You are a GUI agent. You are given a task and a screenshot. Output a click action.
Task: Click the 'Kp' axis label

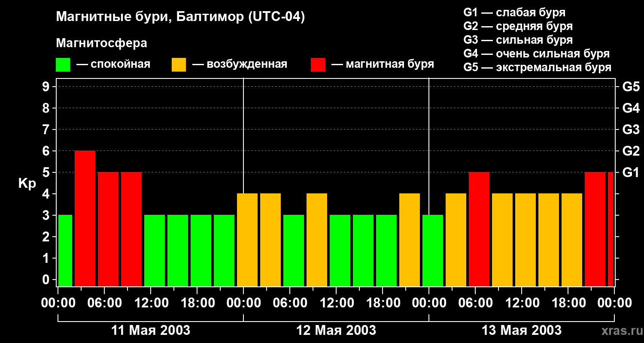[x=27, y=184]
